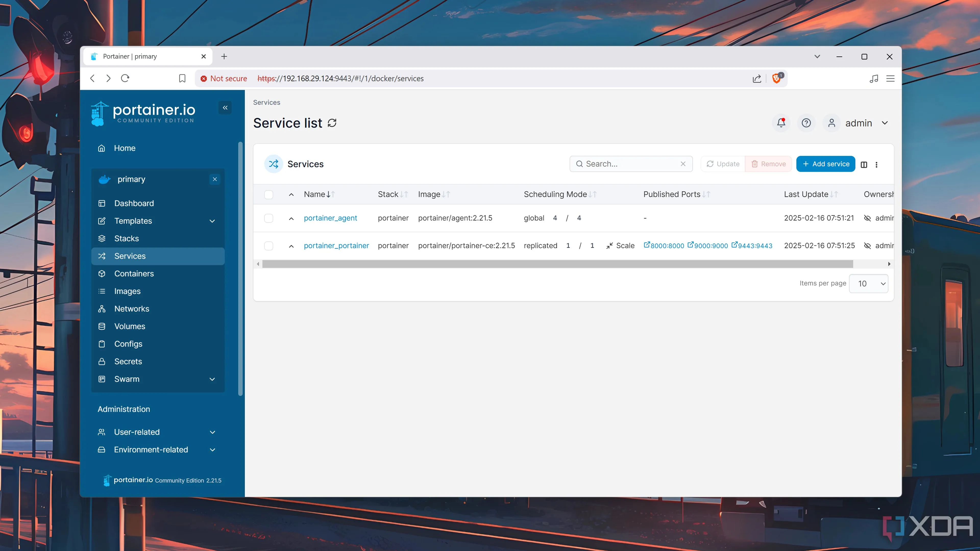Open the help question mark icon
Screen dimensions: 980x551
click(x=806, y=123)
